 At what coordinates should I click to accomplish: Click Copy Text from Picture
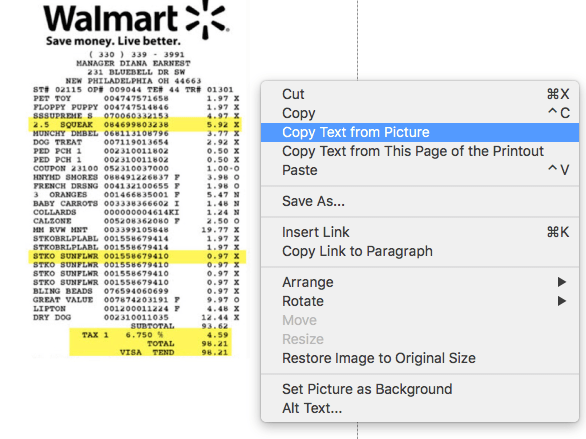coord(420,132)
